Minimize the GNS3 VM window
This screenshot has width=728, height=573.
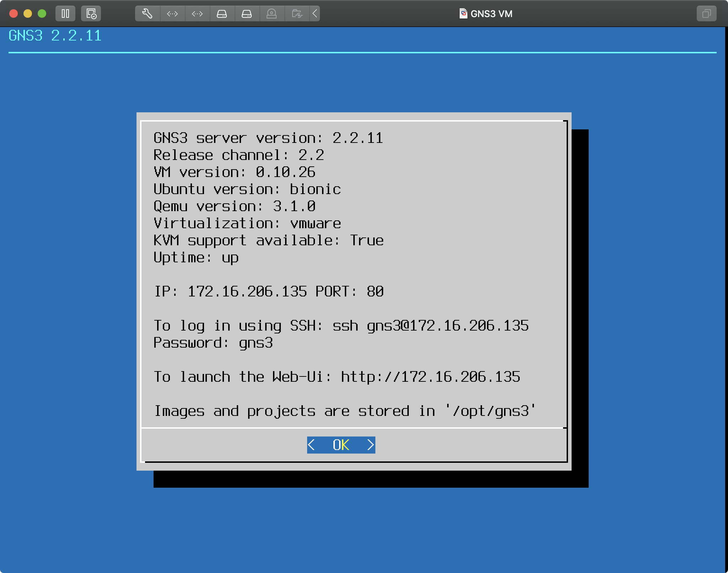click(28, 14)
